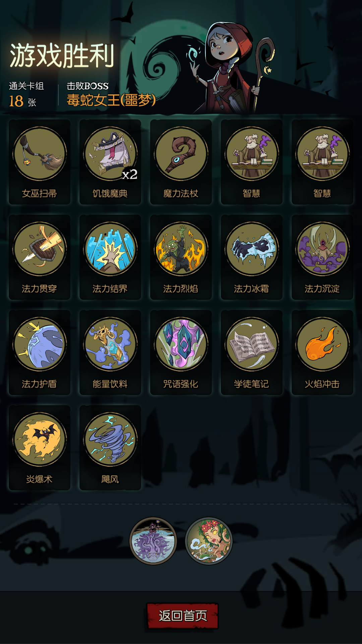Choose the 法力结界 barrier card
The width and height of the screenshot is (362, 644).
(110, 257)
